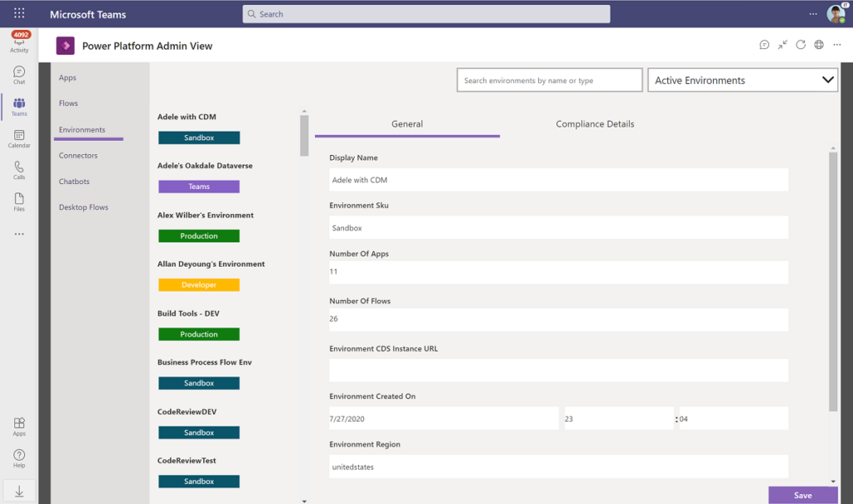Switch to Teams Chat
This screenshot has width=853, height=504.
click(18, 74)
